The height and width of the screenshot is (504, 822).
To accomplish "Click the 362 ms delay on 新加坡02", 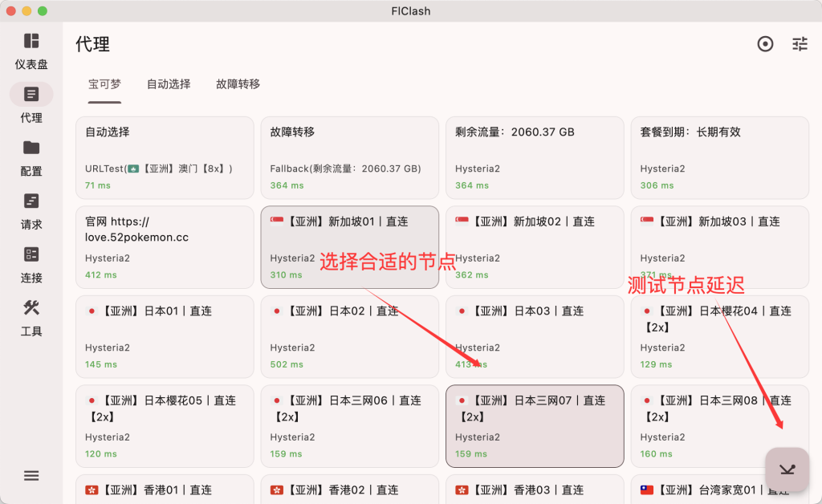I will pos(472,275).
